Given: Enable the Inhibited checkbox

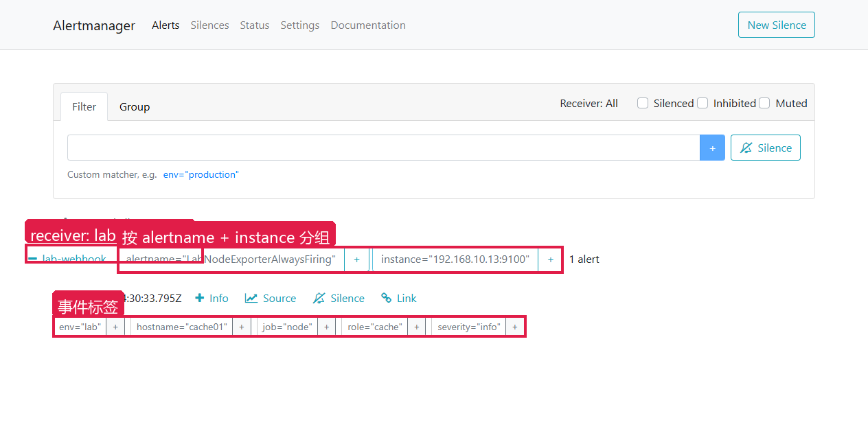Looking at the screenshot, I should (x=703, y=103).
